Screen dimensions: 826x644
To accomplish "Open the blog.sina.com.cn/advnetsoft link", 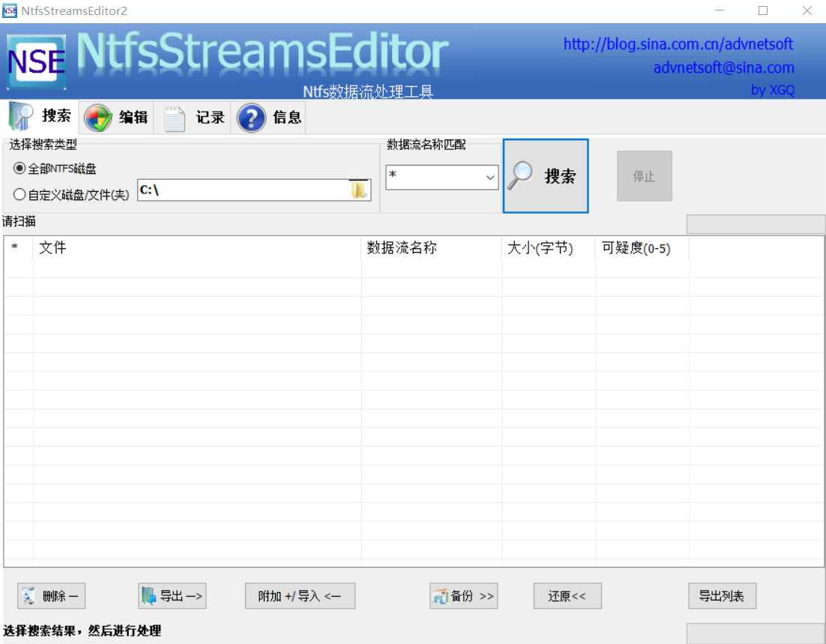I will click(x=678, y=43).
